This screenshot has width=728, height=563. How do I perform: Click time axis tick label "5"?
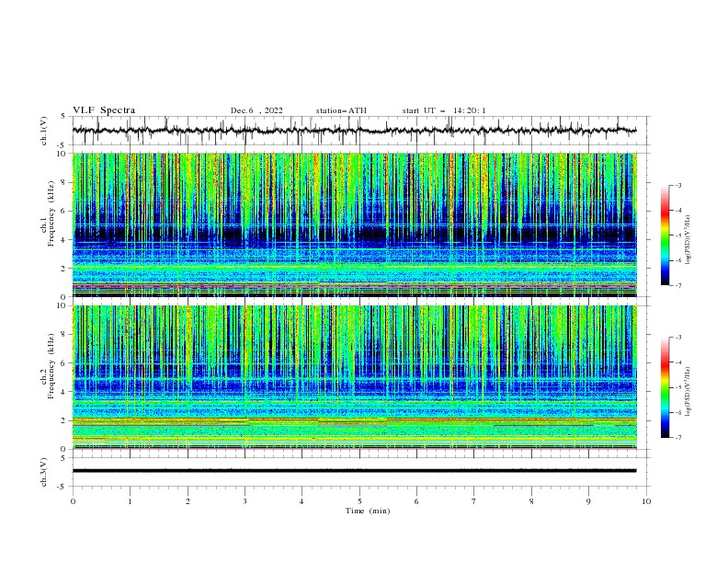(359, 501)
